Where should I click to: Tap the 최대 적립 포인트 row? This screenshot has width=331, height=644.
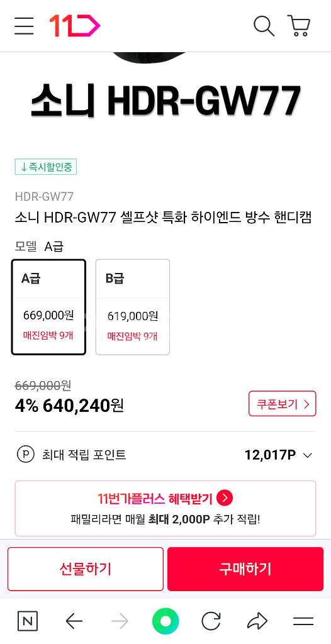coord(165,455)
